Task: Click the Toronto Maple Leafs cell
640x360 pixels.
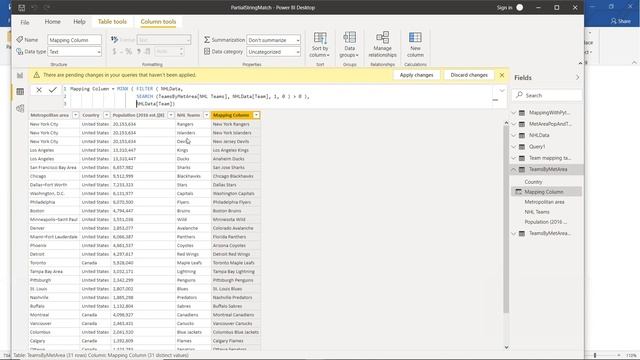Action: (236, 263)
